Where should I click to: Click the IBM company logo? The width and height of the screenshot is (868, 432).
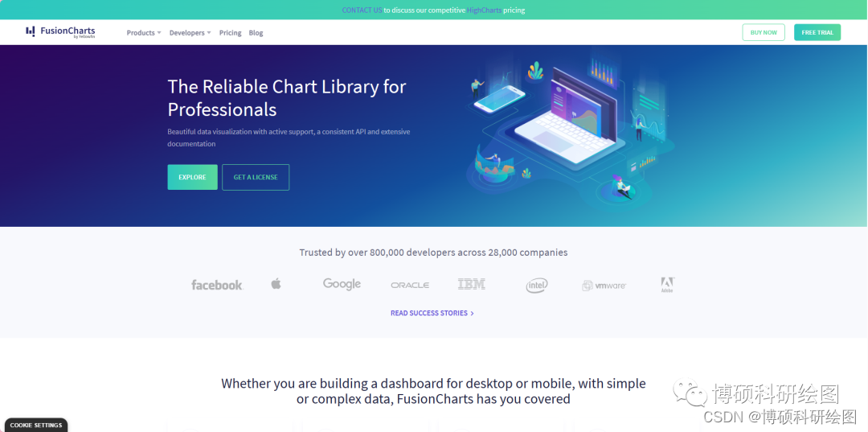pos(472,284)
